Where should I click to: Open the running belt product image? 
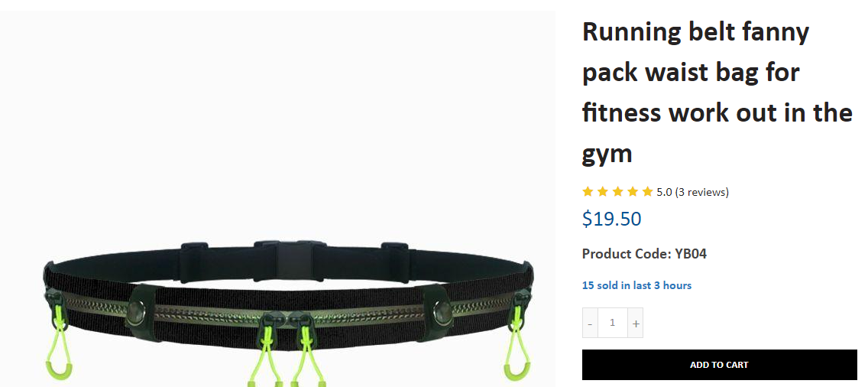tap(277, 199)
